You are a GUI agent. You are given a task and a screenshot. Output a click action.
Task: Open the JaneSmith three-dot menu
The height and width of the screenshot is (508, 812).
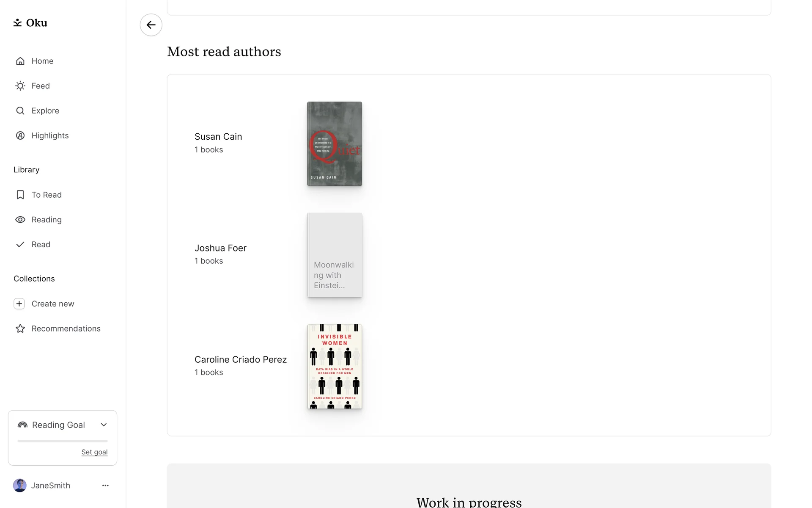point(105,486)
